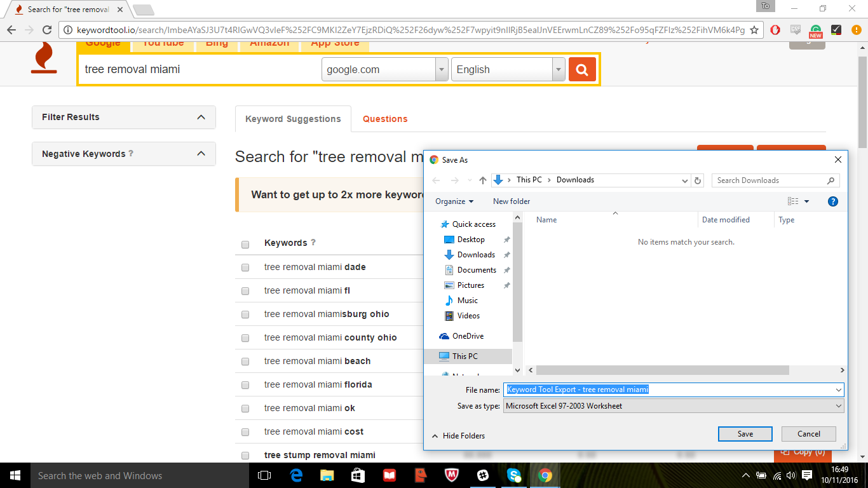This screenshot has width=868, height=488.
Task: Open Windows Store from the taskbar
Action: [x=358, y=475]
